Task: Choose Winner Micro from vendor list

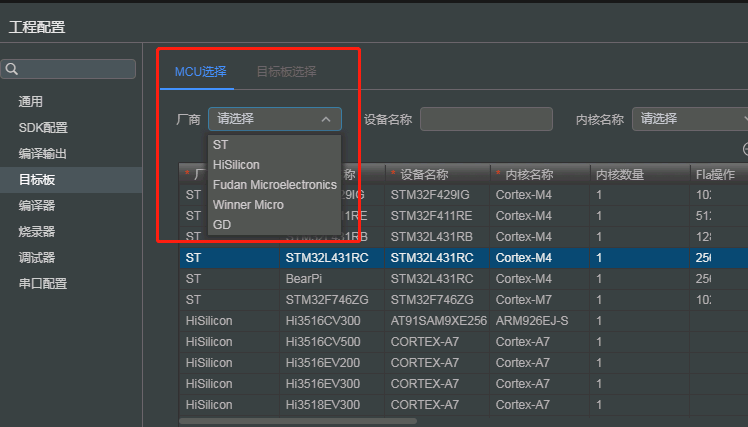Action: coord(274,205)
